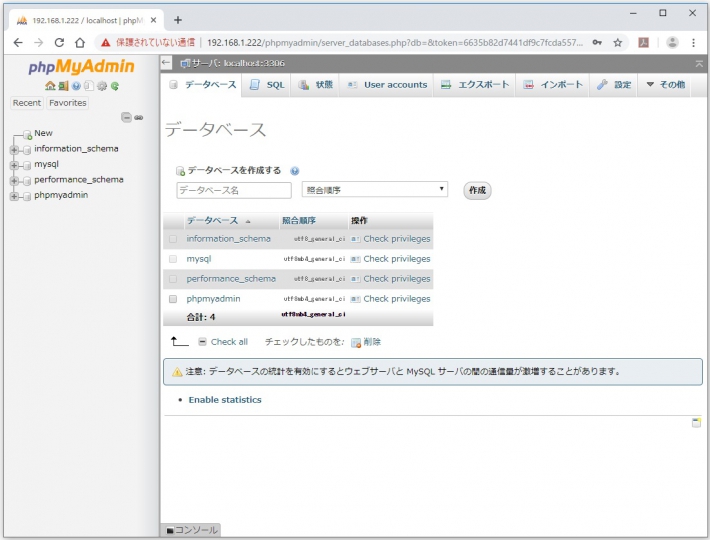Click the 作成 create button
Viewport: 710px width, 540px height.
click(x=477, y=190)
